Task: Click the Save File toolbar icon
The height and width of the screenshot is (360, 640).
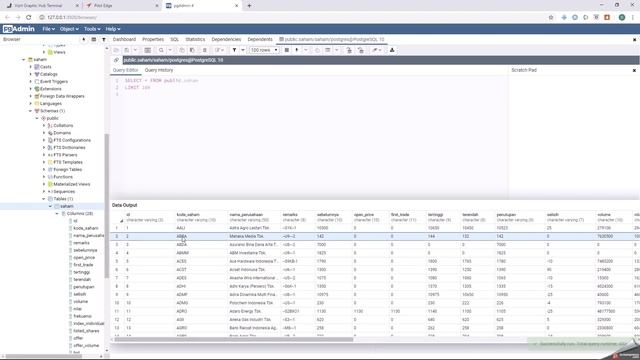Action: (x=127, y=50)
